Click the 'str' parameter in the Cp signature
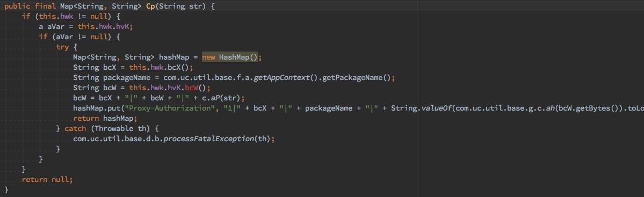 (x=196, y=7)
